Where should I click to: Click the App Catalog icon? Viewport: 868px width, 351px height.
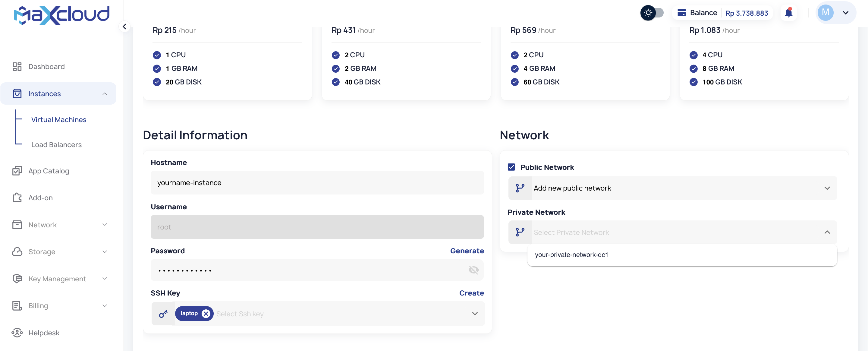click(17, 171)
